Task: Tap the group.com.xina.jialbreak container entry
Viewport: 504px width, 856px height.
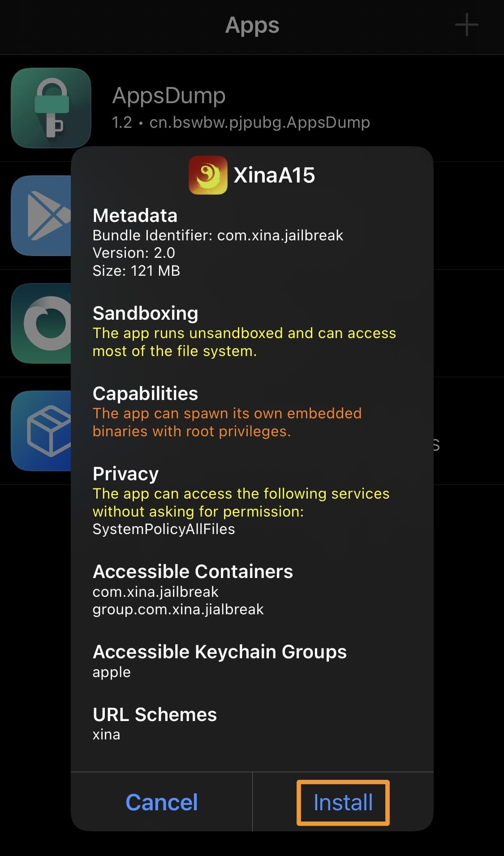Action: click(178, 609)
